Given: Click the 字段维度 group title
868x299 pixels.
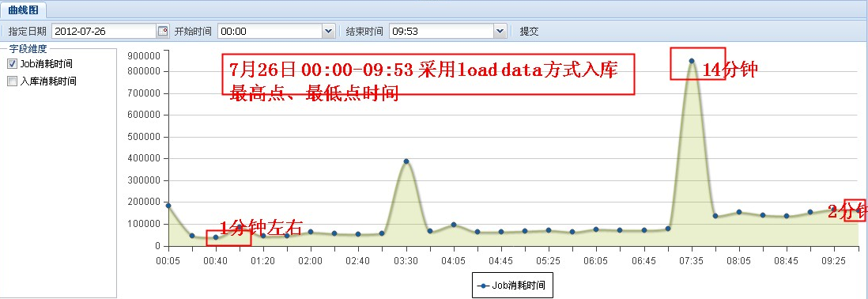Looking at the screenshot, I should coord(28,49).
